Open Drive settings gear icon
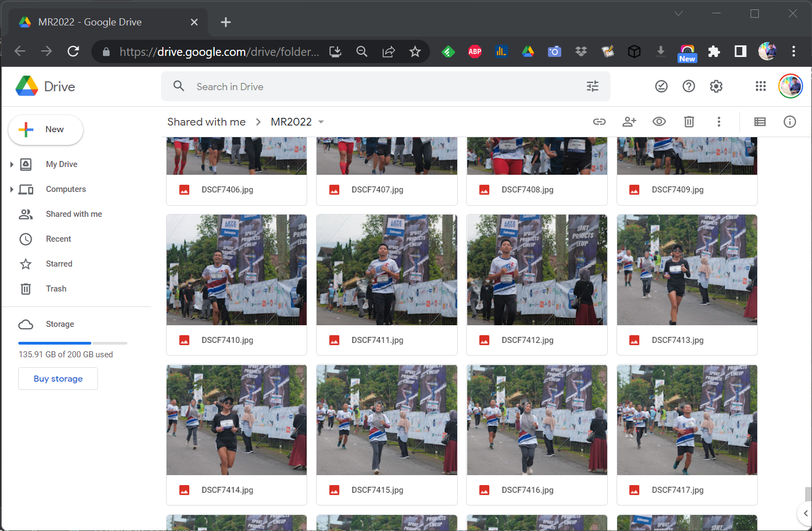The image size is (812, 531). point(716,86)
